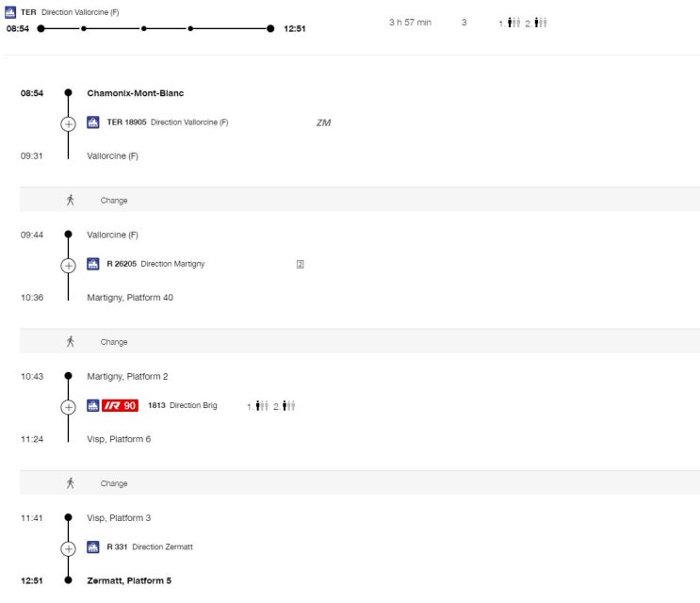Screen dimensions: 700x603
Task: Expand intermediate stops for TER 18905 leg
Action: pyautogui.click(x=68, y=123)
